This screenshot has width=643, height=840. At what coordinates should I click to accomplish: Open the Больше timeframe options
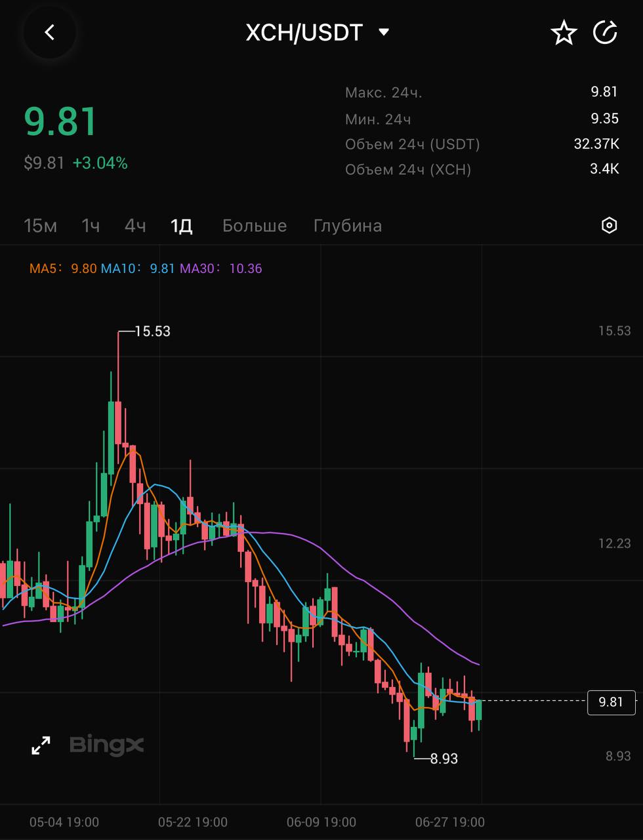255,226
